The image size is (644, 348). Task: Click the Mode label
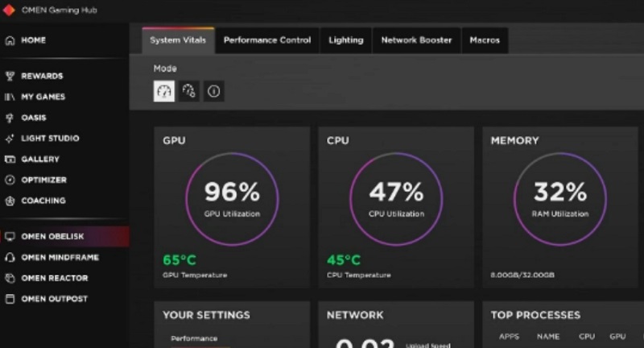(x=165, y=68)
